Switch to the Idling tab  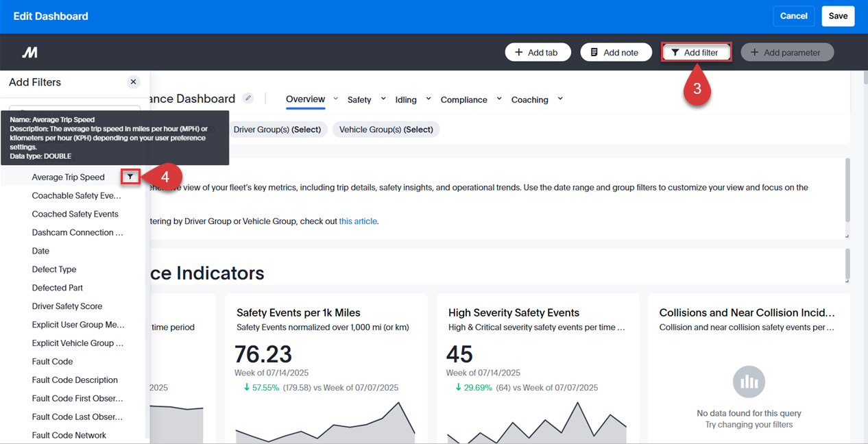(405, 99)
